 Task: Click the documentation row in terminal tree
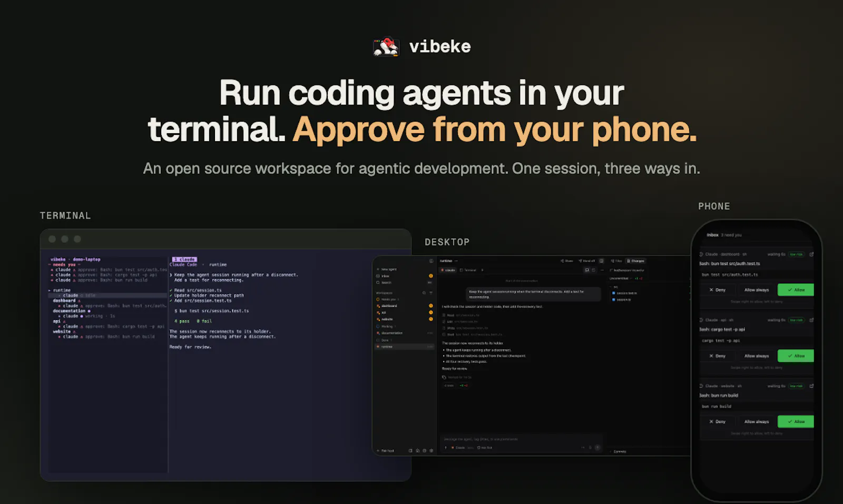[x=71, y=311]
